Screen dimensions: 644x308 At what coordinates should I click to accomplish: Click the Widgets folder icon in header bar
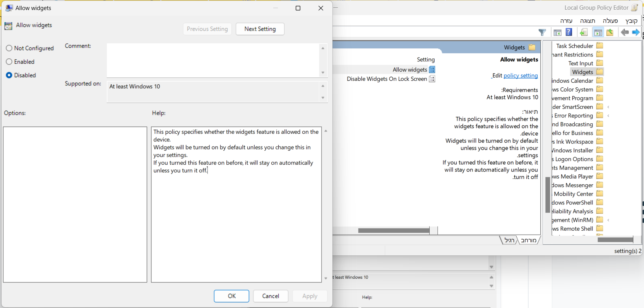532,47
